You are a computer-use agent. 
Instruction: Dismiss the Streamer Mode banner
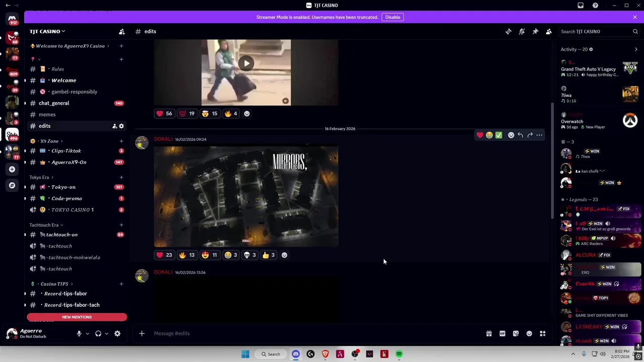pyautogui.click(x=634, y=17)
